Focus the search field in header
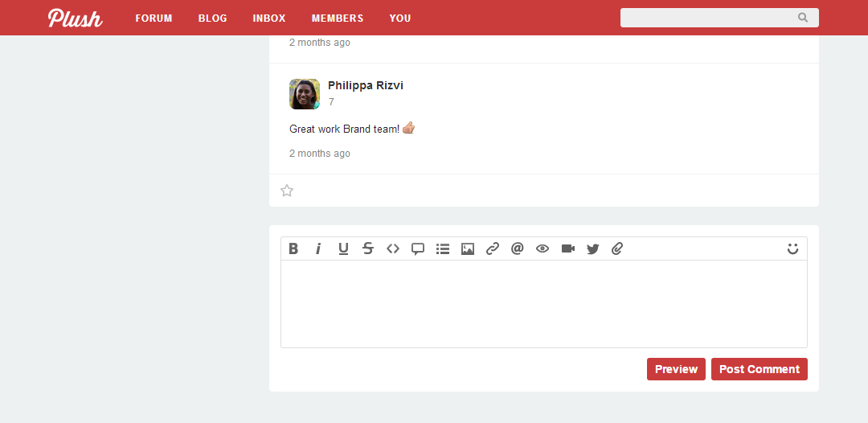The height and width of the screenshot is (423, 868). pos(719,18)
